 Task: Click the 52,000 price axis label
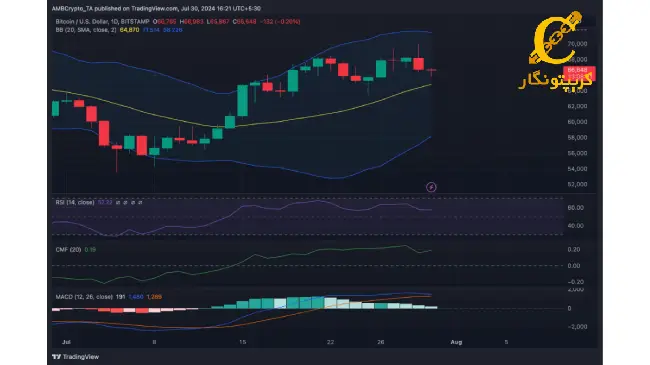point(577,184)
